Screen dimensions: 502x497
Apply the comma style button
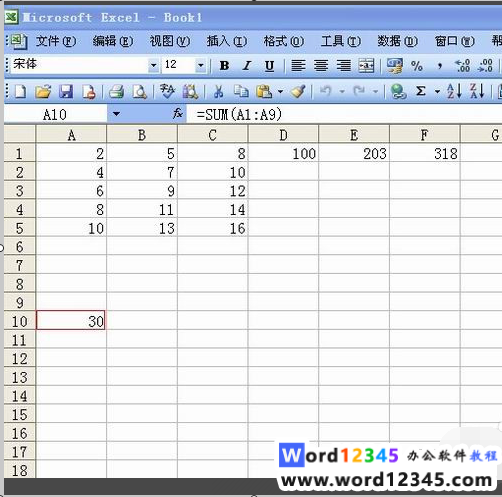440,66
